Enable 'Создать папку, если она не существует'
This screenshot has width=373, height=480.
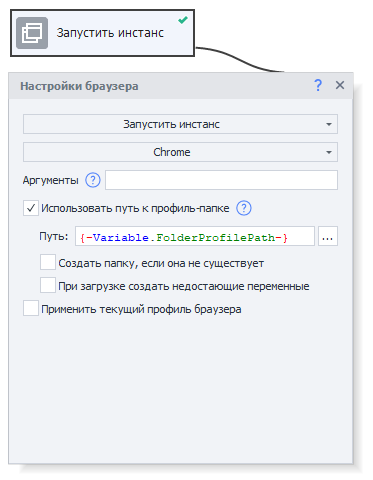tap(48, 262)
